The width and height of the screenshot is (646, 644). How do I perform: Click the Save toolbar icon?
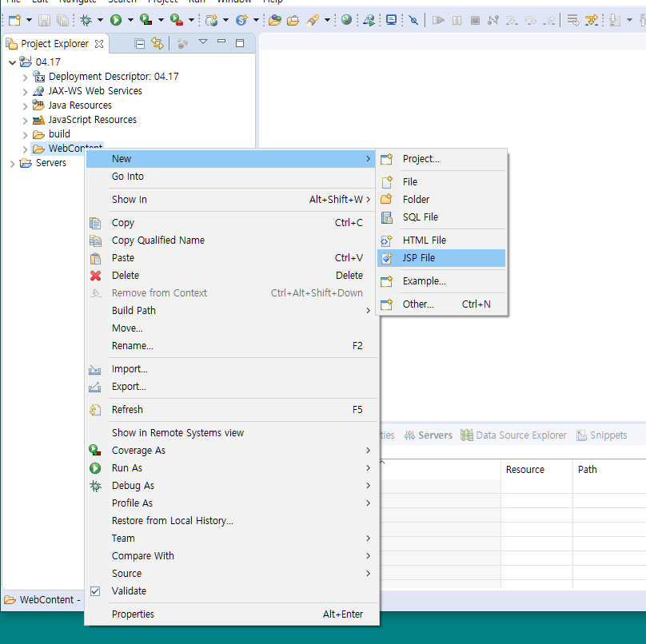coord(44,20)
